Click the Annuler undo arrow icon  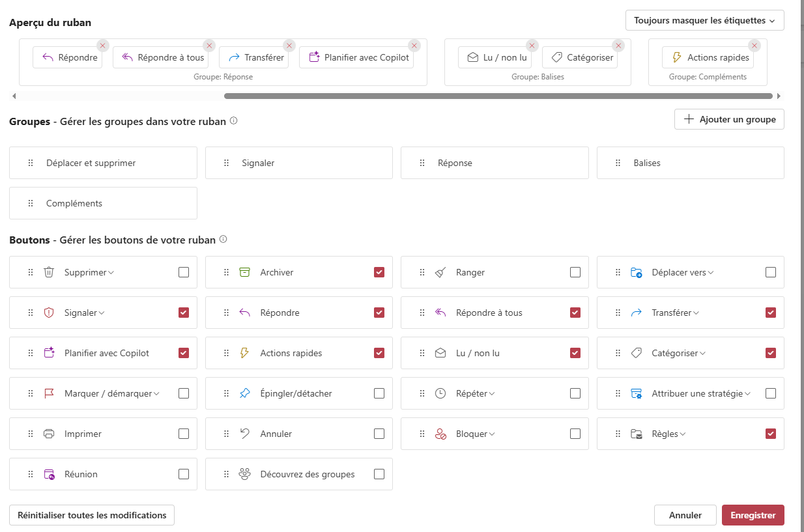point(245,434)
